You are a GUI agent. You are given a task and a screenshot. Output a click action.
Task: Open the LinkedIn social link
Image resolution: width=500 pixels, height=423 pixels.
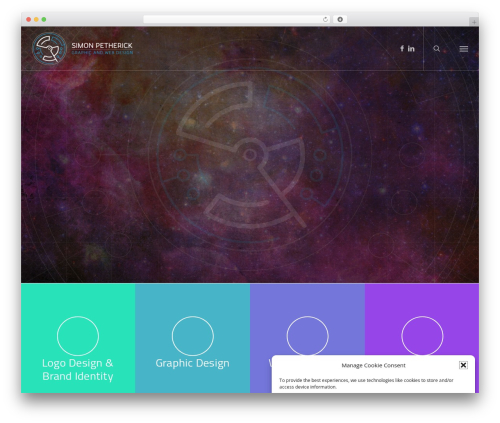coord(411,49)
